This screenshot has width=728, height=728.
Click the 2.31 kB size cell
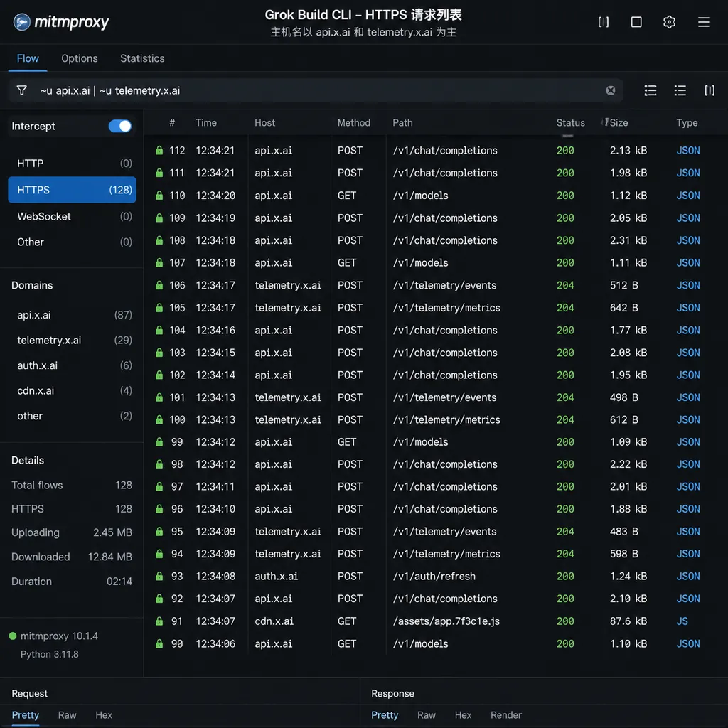click(x=628, y=240)
